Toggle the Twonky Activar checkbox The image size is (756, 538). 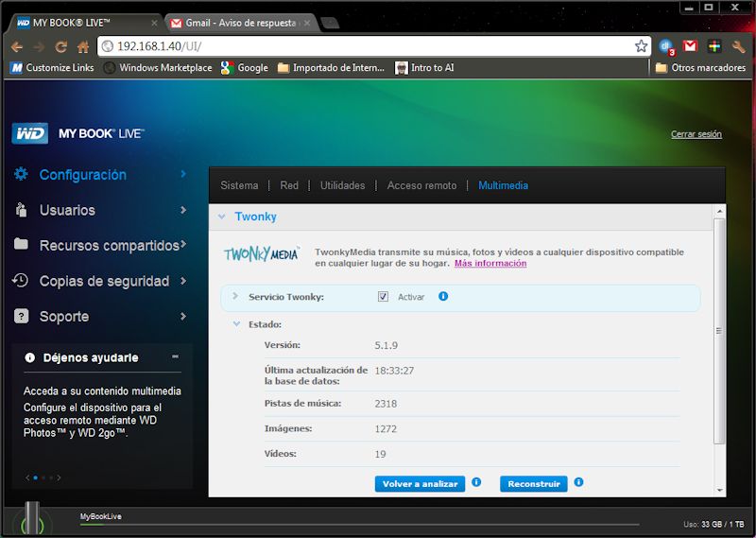pos(383,297)
